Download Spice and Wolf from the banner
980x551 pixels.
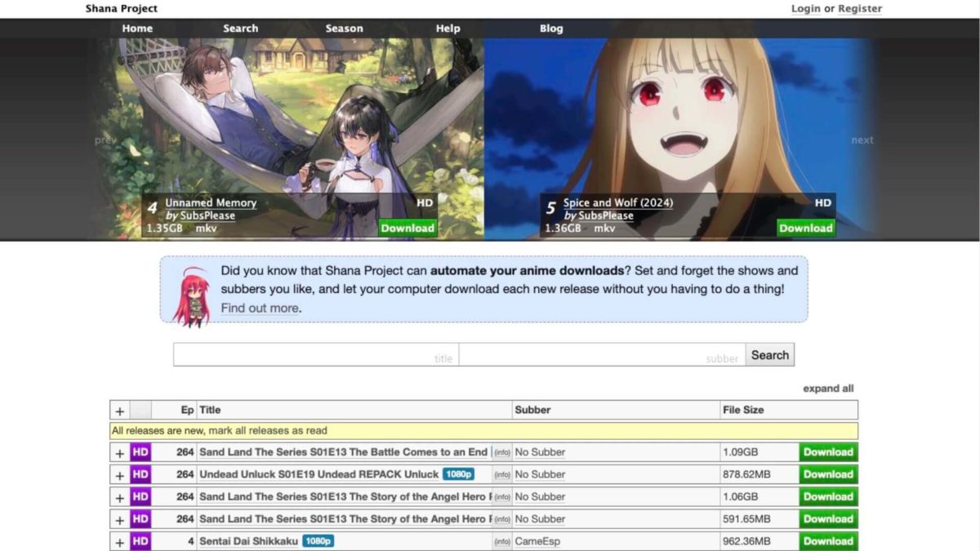tap(806, 228)
